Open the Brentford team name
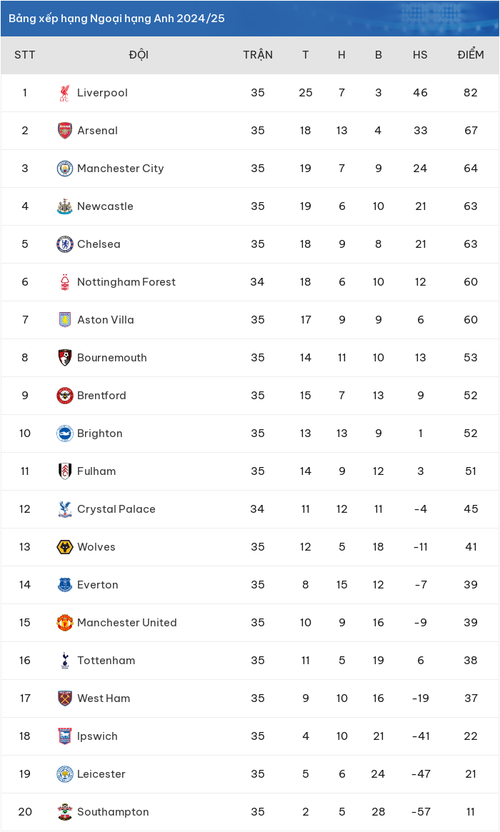Screen dimensions: 500x832 click(101, 395)
